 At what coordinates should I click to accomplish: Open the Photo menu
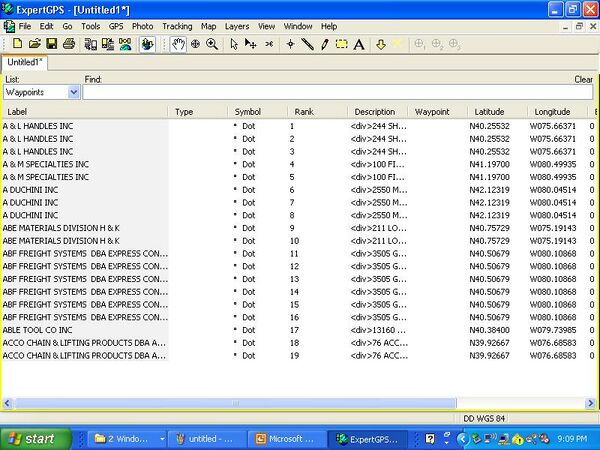[x=142, y=26]
